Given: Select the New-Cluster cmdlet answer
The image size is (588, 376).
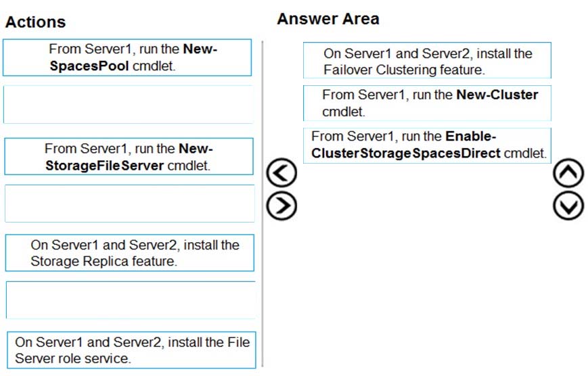Looking at the screenshot, I should [x=427, y=103].
